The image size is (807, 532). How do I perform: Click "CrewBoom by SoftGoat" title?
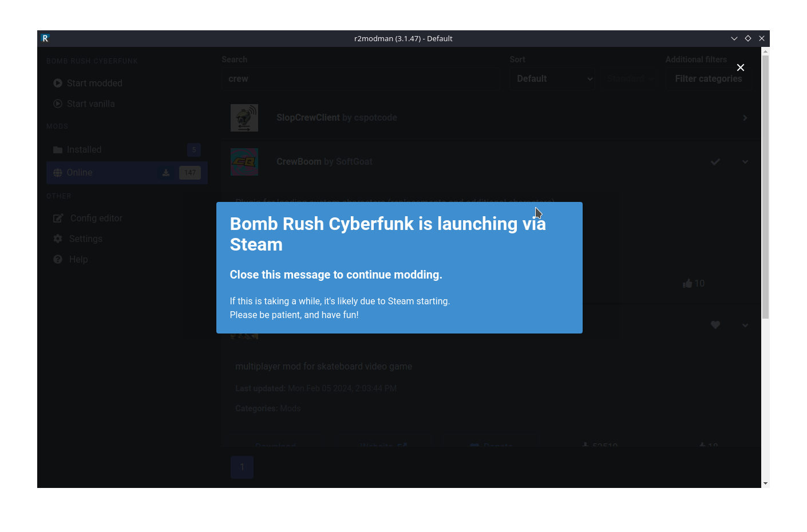pos(325,161)
